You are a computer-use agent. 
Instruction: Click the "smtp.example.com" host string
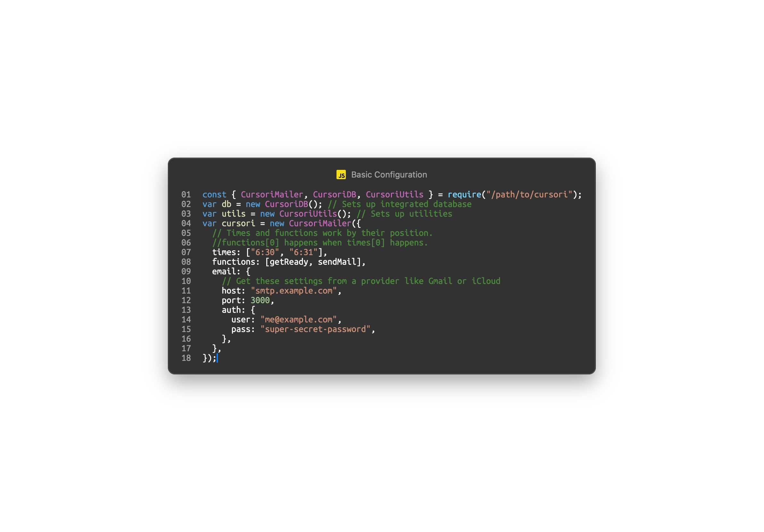tap(294, 291)
